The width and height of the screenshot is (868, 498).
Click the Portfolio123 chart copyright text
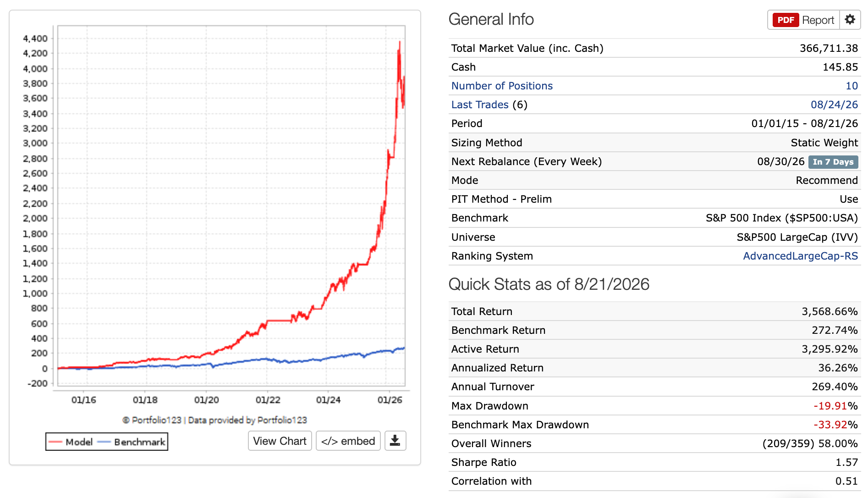tap(214, 420)
